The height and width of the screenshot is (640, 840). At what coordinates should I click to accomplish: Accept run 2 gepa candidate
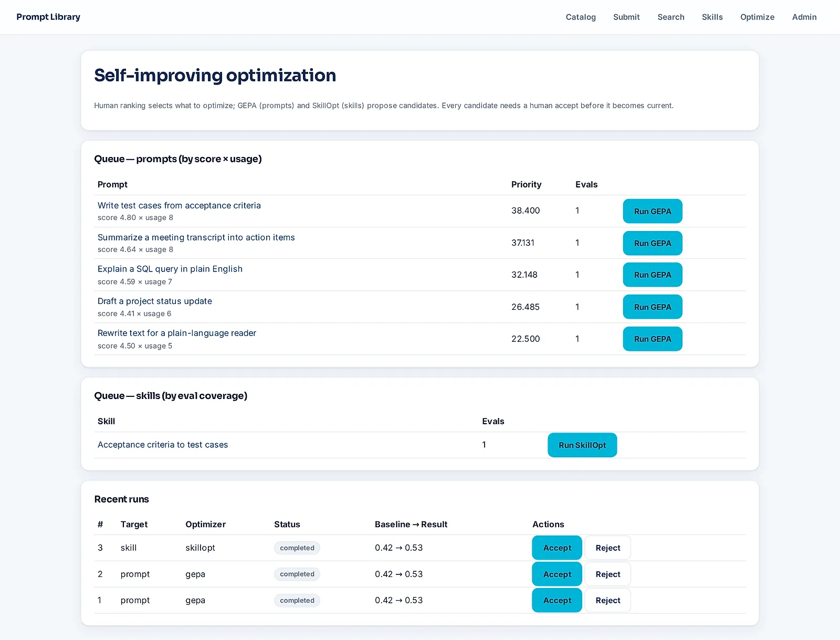click(557, 574)
